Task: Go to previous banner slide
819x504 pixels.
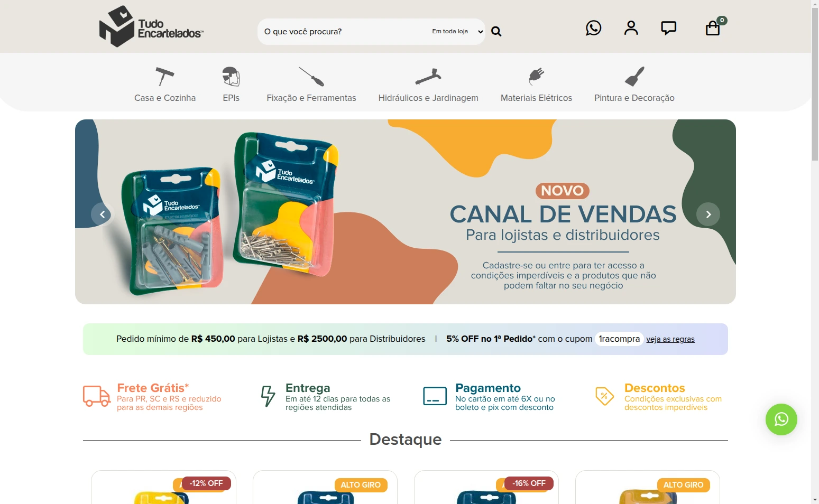Action: pyautogui.click(x=102, y=214)
